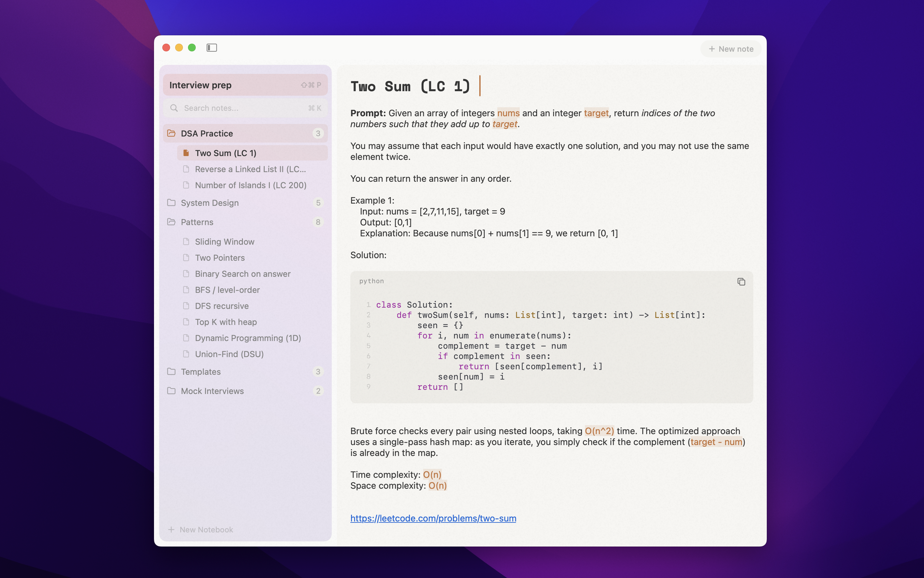This screenshot has height=578, width=924.
Task: Click the Mock Interviews folder icon
Action: click(x=171, y=390)
